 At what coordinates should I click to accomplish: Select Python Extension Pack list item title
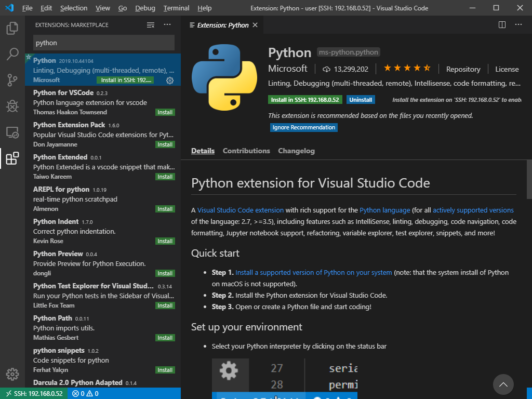point(69,125)
